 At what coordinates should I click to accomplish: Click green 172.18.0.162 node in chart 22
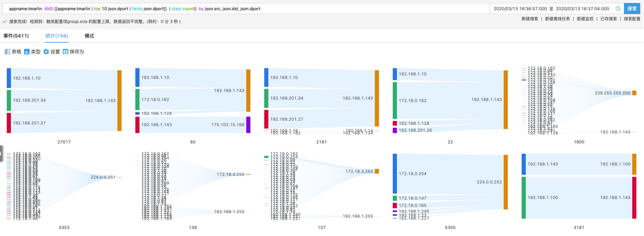click(395, 101)
